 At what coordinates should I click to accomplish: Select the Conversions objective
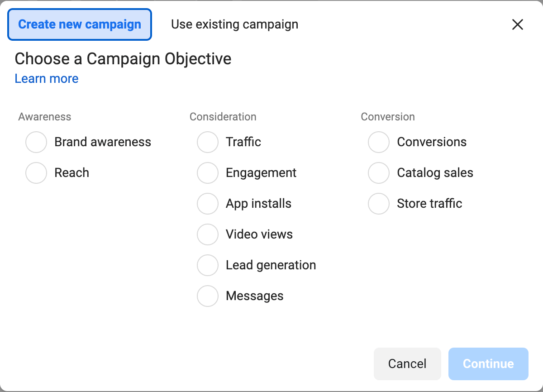click(x=379, y=142)
